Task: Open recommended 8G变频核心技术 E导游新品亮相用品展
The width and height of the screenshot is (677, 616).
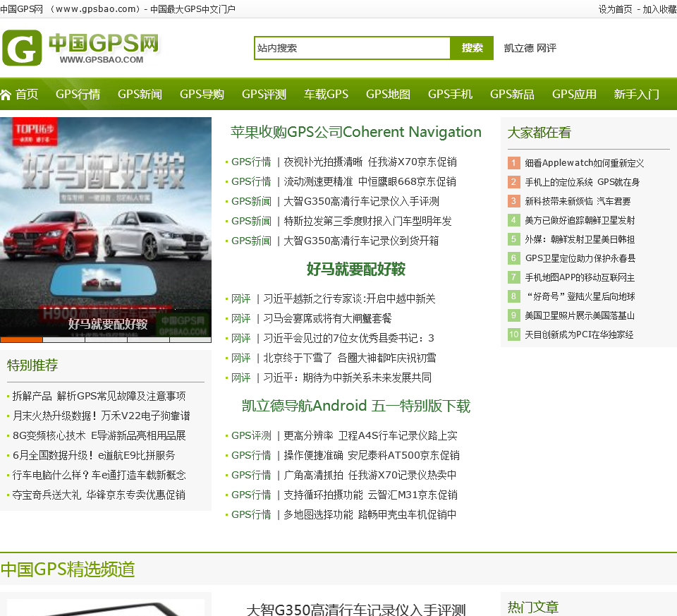Action: pyautogui.click(x=99, y=436)
